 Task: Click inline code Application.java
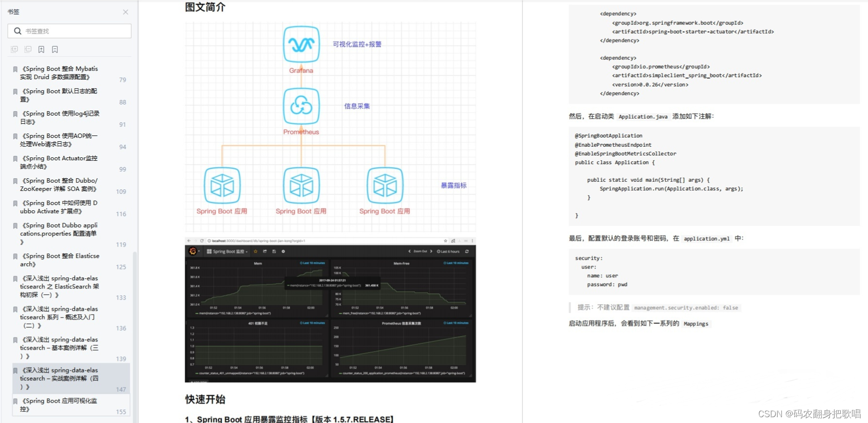click(x=643, y=117)
